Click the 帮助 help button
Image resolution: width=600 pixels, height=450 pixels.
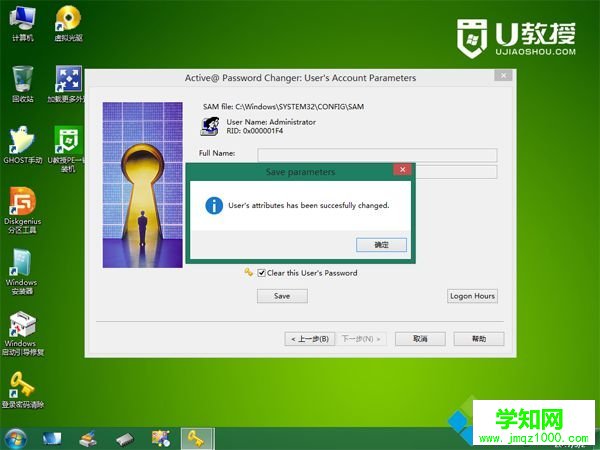(479, 339)
